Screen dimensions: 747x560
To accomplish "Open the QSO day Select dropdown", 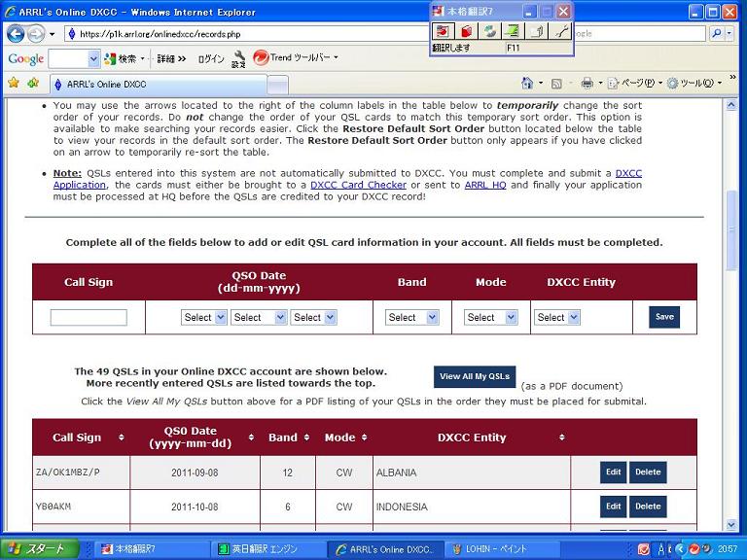I will pyautogui.click(x=203, y=317).
